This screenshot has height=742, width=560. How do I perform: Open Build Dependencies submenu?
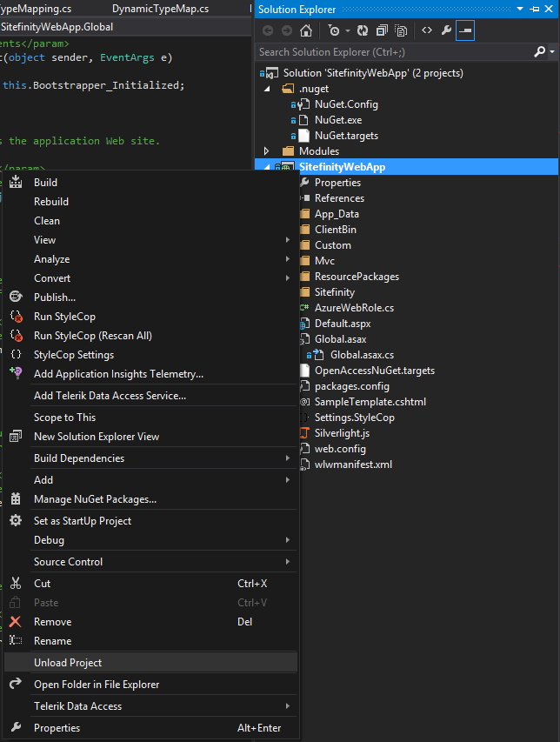[x=150, y=458]
